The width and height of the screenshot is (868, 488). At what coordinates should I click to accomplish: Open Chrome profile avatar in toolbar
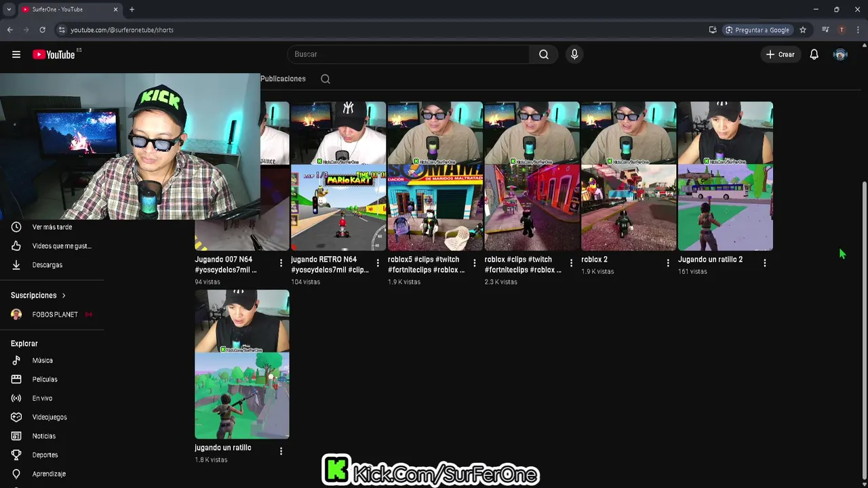click(842, 30)
